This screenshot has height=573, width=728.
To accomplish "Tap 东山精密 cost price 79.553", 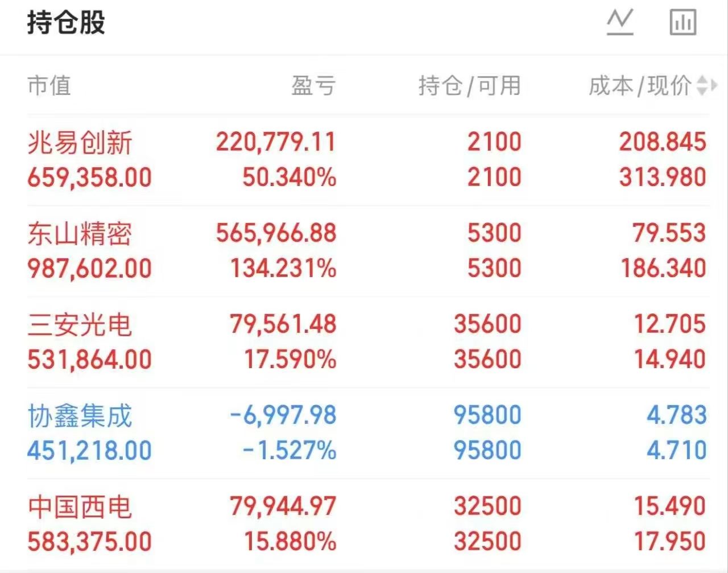I will [669, 233].
